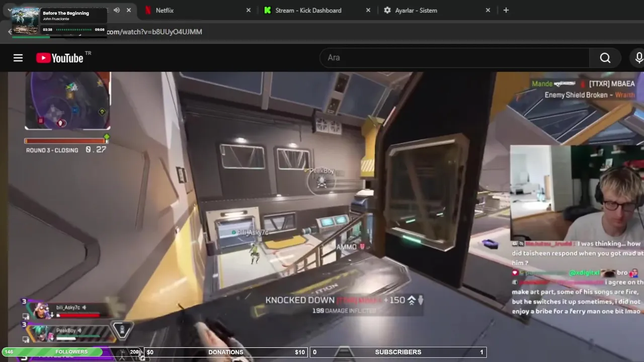Screen dimensions: 644x362
Task: Click the [TTXR] MBAEA killfeed name
Action: [612, 84]
